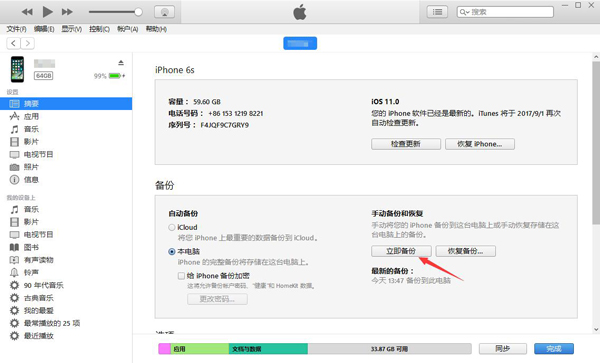Click the scrollbar down arrow
The width and height of the screenshot is (600, 363).
pyautogui.click(x=596, y=329)
